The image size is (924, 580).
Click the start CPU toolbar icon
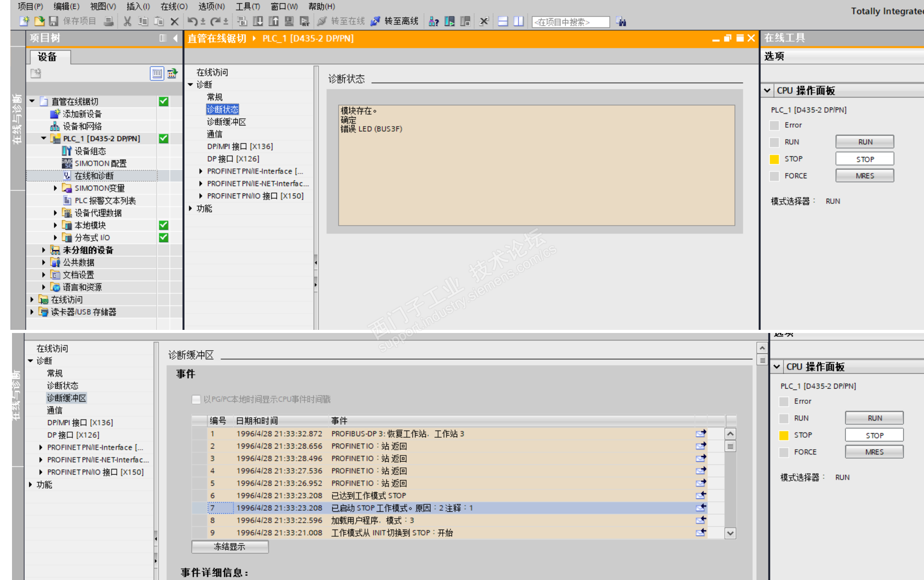tap(449, 21)
